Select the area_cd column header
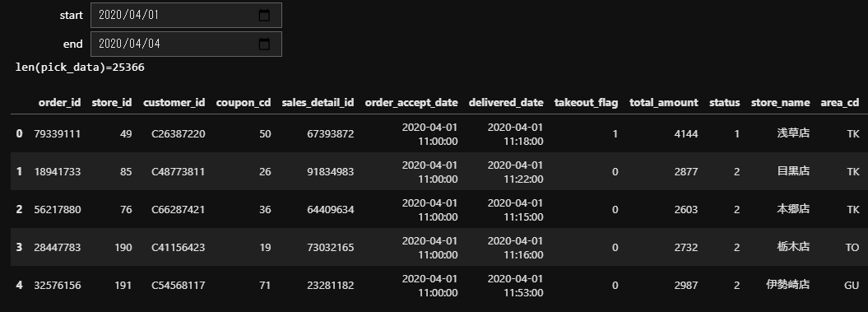This screenshot has height=312, width=868. [x=840, y=103]
